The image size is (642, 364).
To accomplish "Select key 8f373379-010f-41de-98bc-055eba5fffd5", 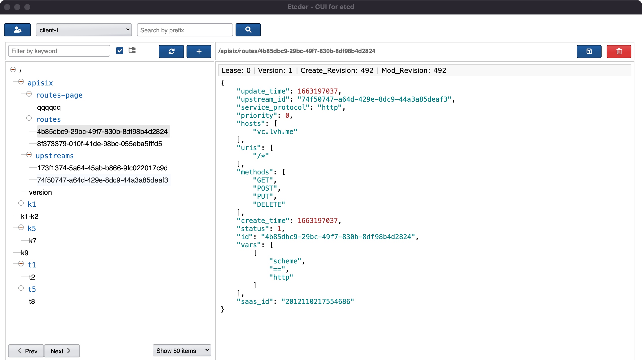I will point(99,144).
